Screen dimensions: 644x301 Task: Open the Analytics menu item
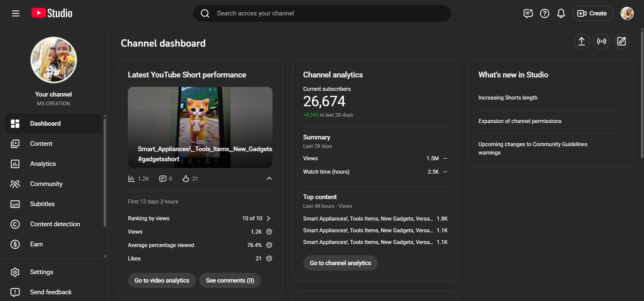[43, 164]
